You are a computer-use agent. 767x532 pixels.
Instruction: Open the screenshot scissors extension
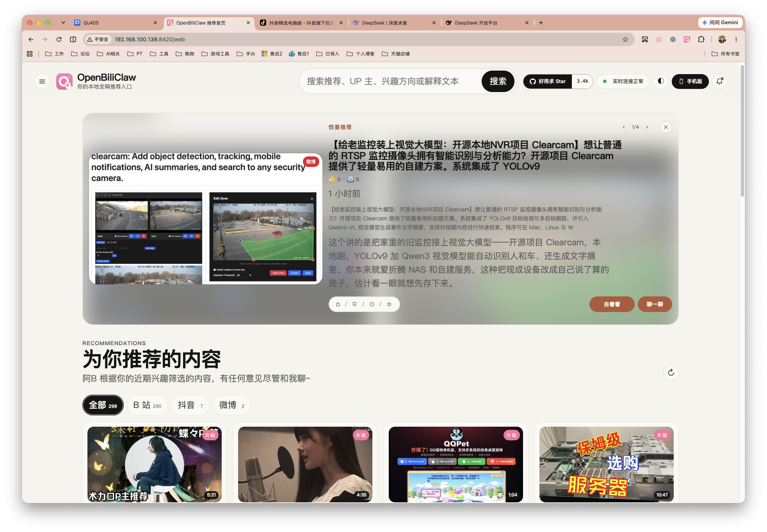(x=645, y=39)
